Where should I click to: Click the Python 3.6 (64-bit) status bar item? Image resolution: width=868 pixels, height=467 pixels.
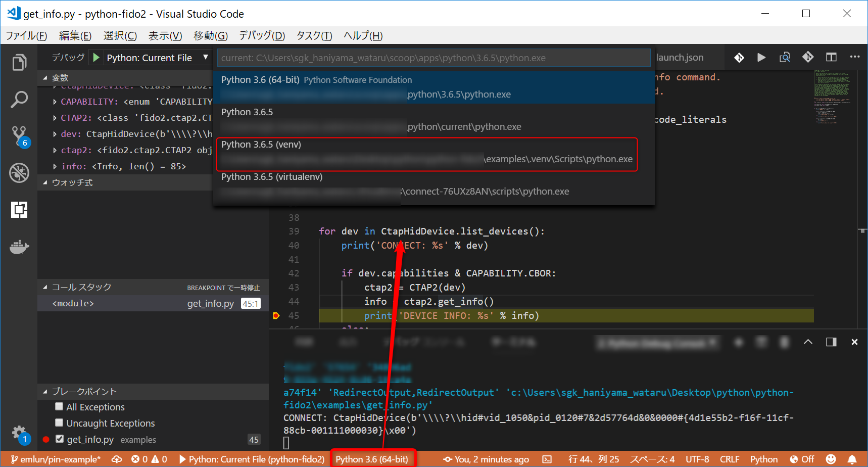pyautogui.click(x=372, y=459)
